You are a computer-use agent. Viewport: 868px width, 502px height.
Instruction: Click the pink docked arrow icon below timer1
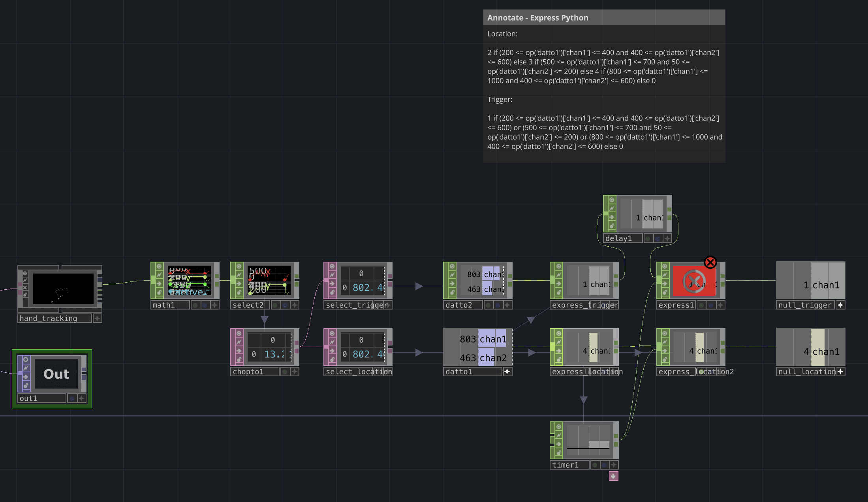pyautogui.click(x=613, y=476)
